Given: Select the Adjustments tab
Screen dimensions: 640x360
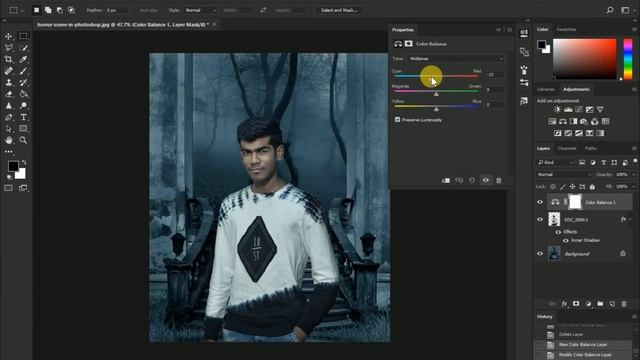Looking at the screenshot, I should [576, 89].
